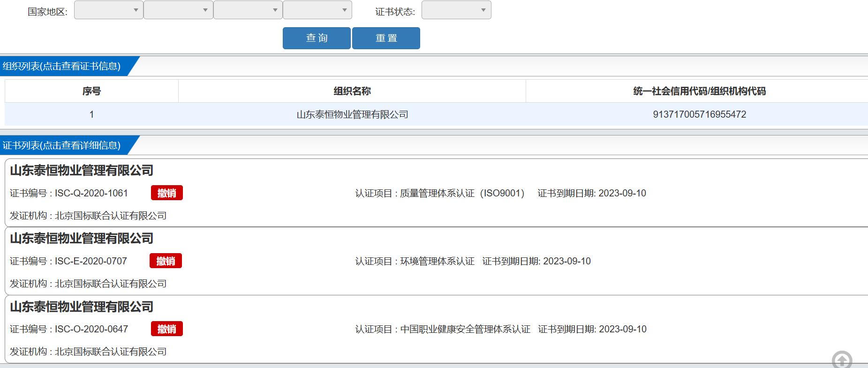The width and height of the screenshot is (868, 368).
Task: Click the back-to-top arrow icon
Action: 842,360
